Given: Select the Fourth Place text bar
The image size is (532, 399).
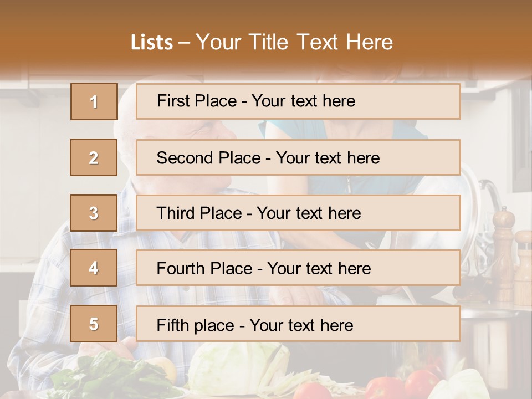Looking at the screenshot, I should [x=298, y=268].
